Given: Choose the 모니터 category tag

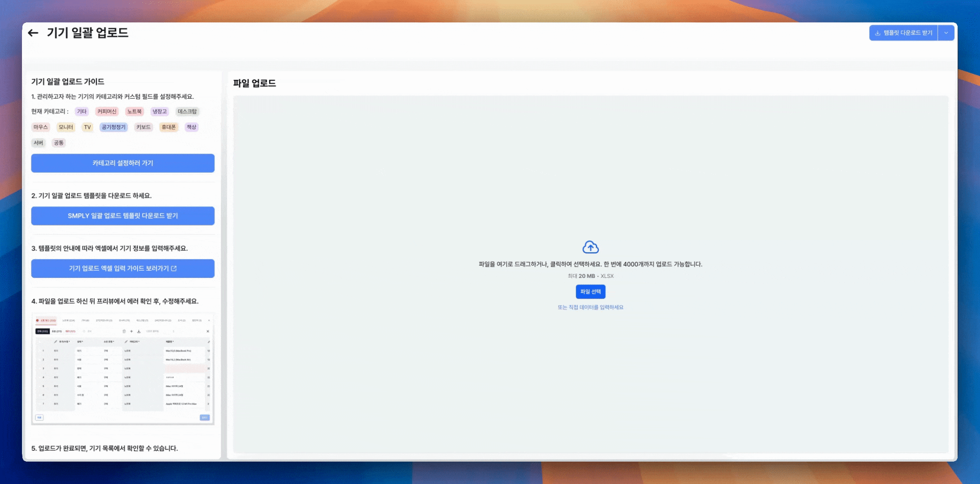Looking at the screenshot, I should 65,127.
